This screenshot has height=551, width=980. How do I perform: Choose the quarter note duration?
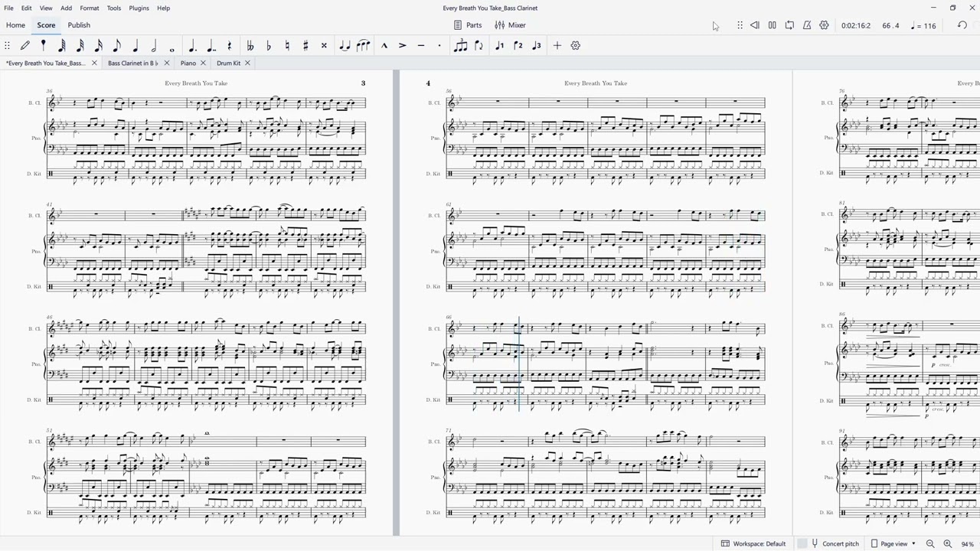pyautogui.click(x=136, y=46)
